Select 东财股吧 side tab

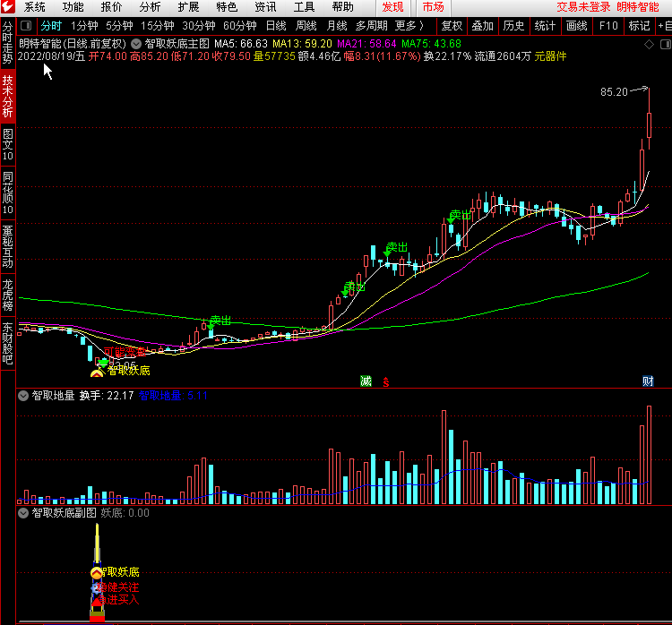(8, 344)
